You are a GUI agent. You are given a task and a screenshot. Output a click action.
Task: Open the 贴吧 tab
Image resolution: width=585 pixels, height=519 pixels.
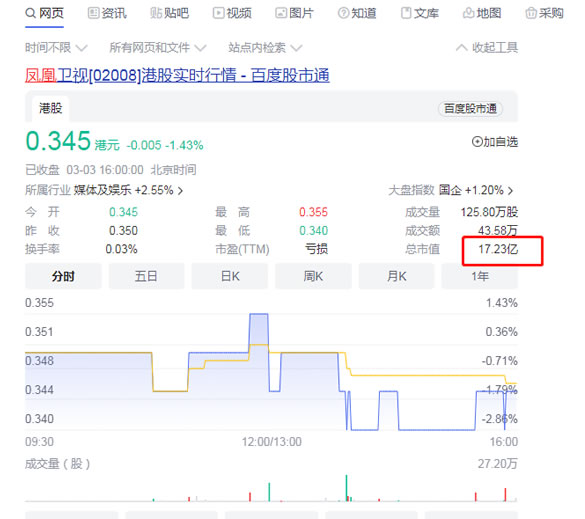[170, 14]
